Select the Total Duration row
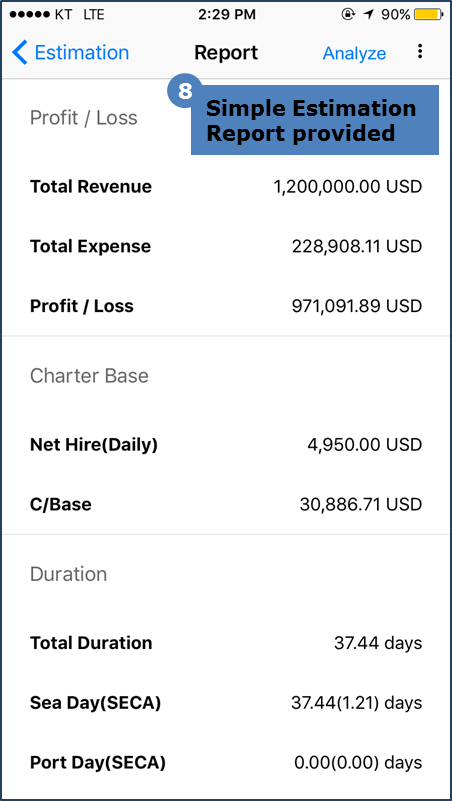This screenshot has width=452, height=801. point(226,643)
